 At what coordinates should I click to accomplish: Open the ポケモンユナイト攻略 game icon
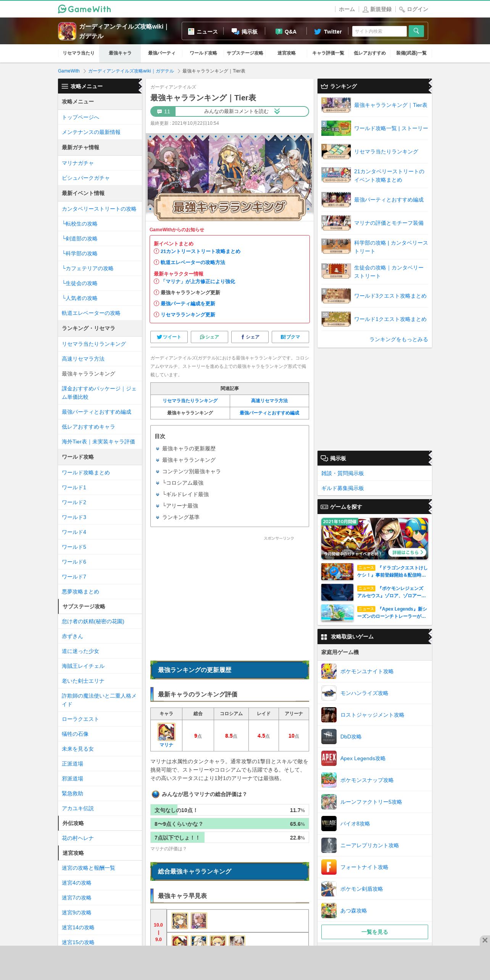pyautogui.click(x=329, y=671)
